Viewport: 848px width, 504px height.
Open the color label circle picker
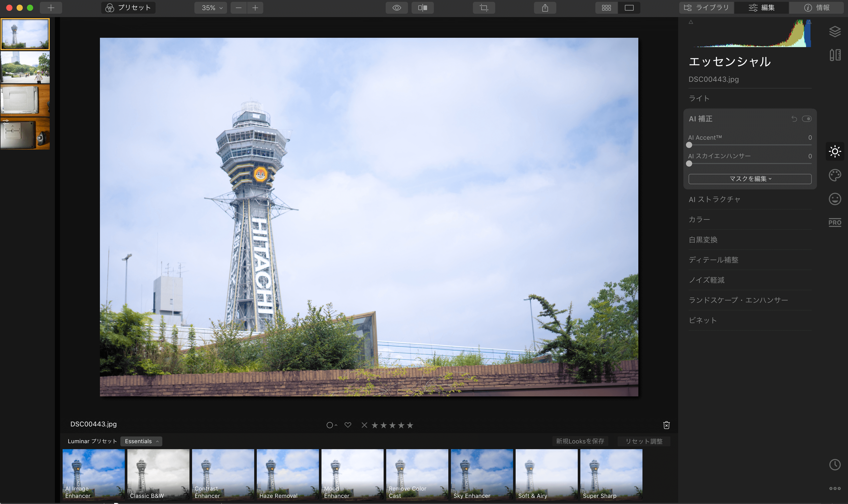(x=331, y=425)
